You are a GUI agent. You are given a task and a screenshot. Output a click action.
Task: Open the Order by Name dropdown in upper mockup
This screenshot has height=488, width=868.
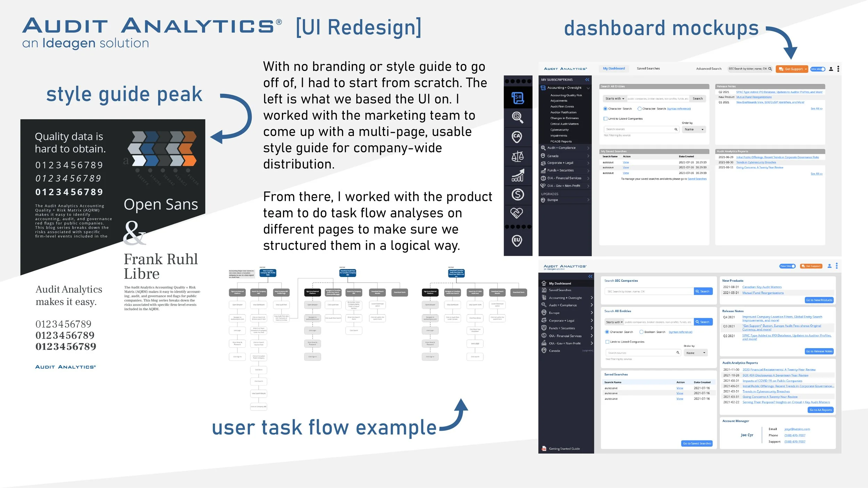tap(694, 129)
